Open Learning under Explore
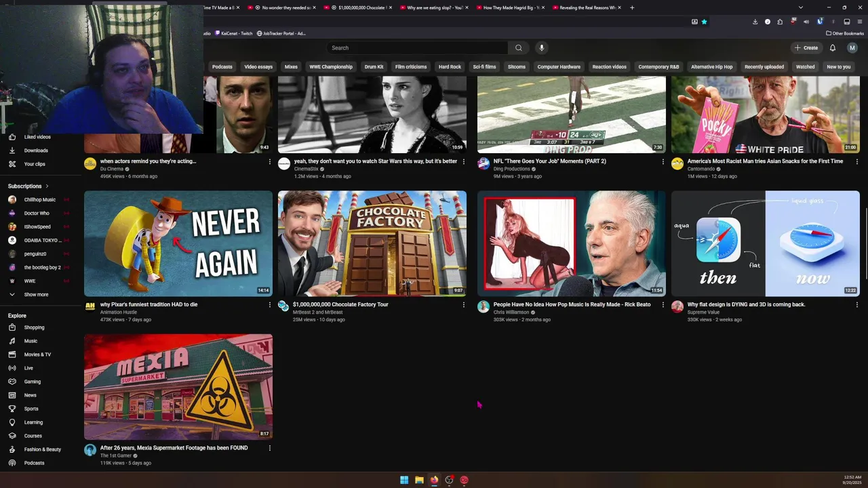 click(33, 422)
